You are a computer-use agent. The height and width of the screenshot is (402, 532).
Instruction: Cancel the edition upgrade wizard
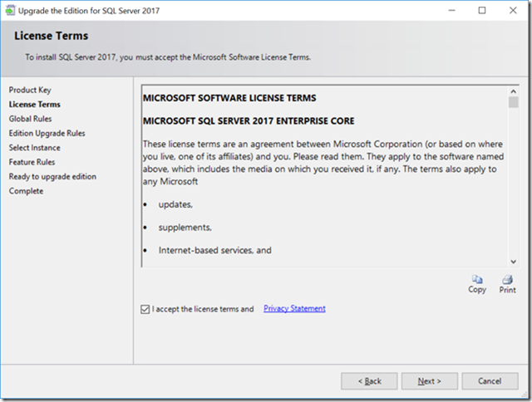490,381
